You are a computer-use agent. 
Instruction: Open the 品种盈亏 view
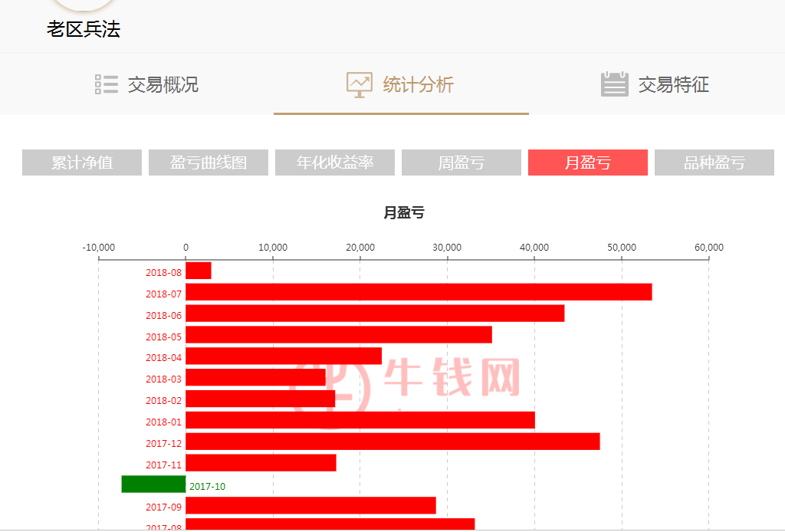point(714,163)
